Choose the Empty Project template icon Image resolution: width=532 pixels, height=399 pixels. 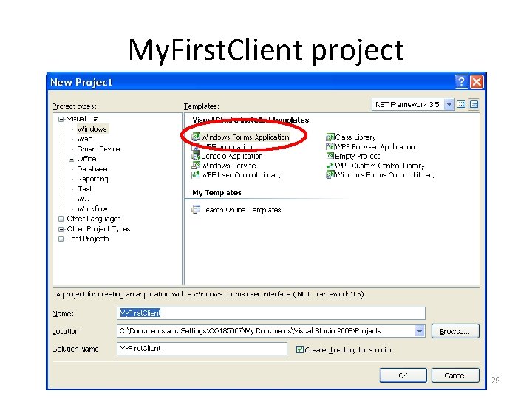[x=330, y=156]
